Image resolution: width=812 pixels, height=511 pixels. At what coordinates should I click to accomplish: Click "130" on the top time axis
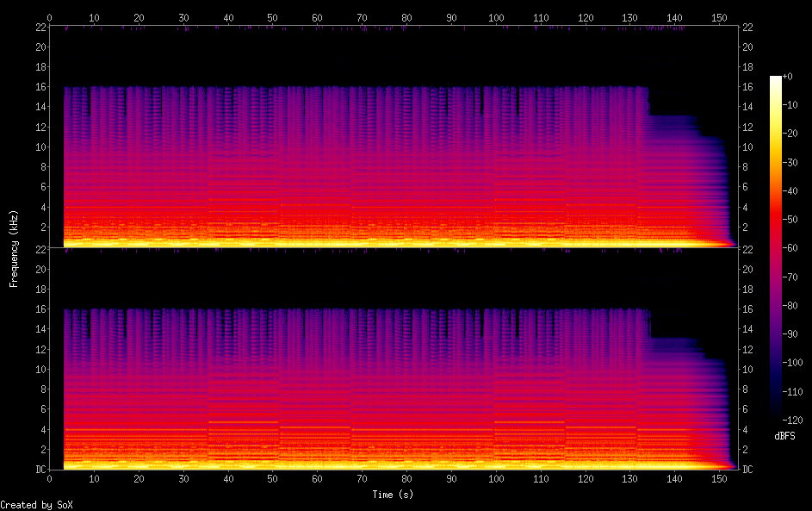[629, 17]
